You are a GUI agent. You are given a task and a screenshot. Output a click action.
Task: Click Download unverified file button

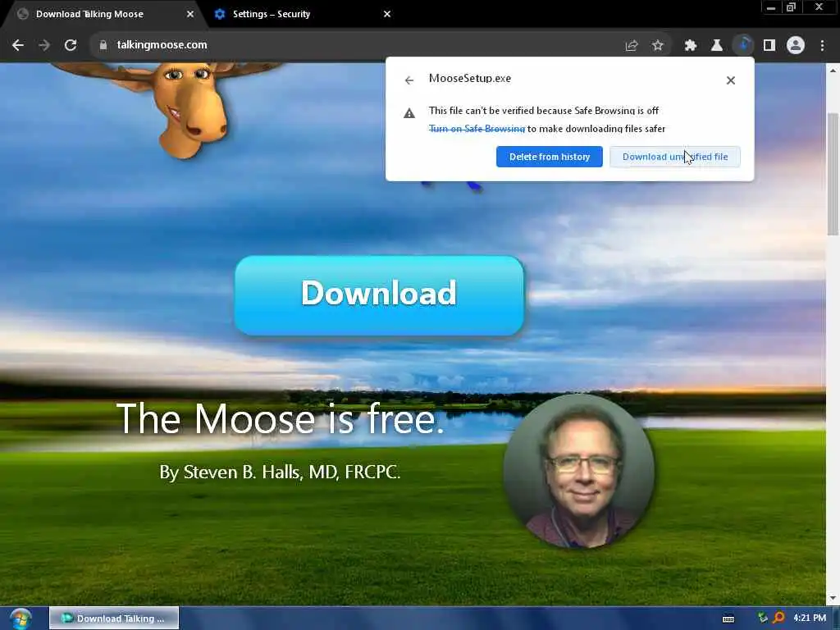pos(675,157)
